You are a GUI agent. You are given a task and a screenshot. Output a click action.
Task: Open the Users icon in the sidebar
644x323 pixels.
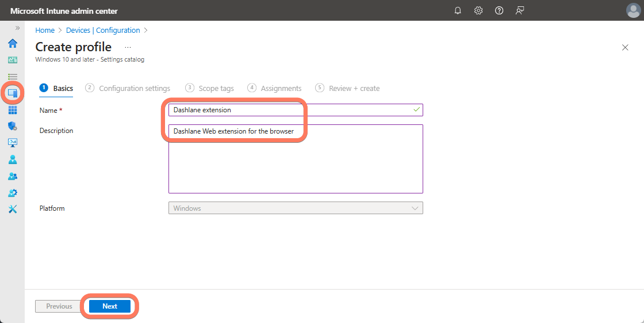click(x=12, y=159)
